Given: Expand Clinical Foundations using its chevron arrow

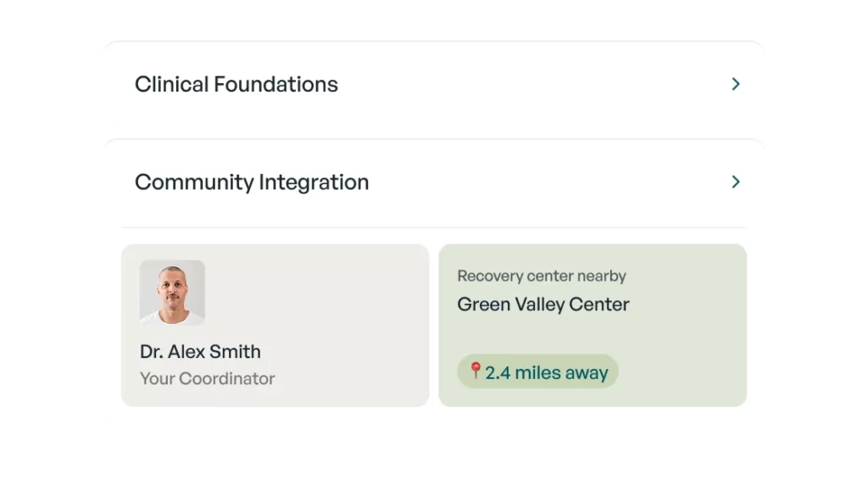Looking at the screenshot, I should [735, 84].
